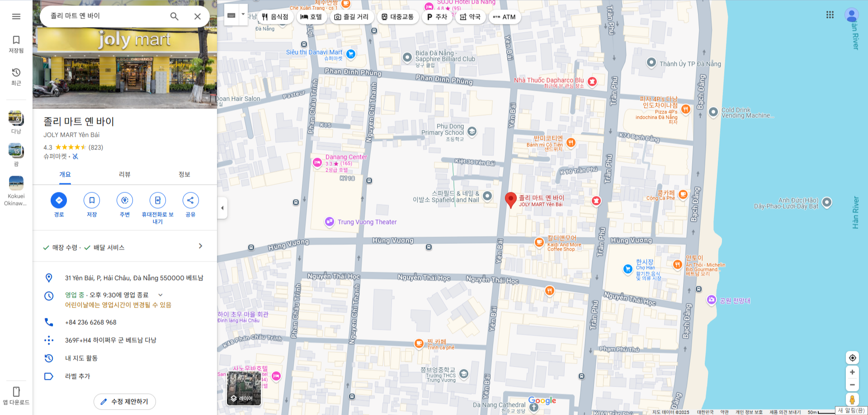The height and width of the screenshot is (415, 868).
Task: Filter by ATM chip
Action: (x=505, y=17)
